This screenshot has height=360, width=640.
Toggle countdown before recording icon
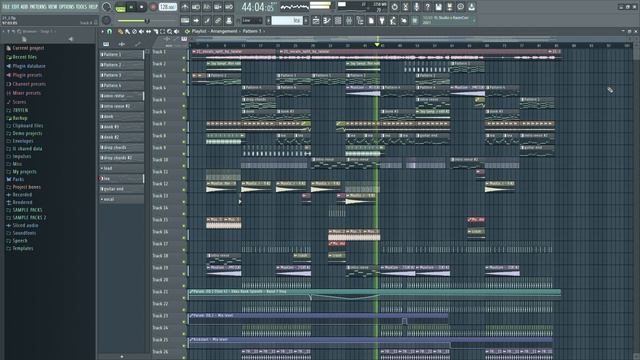207,7
